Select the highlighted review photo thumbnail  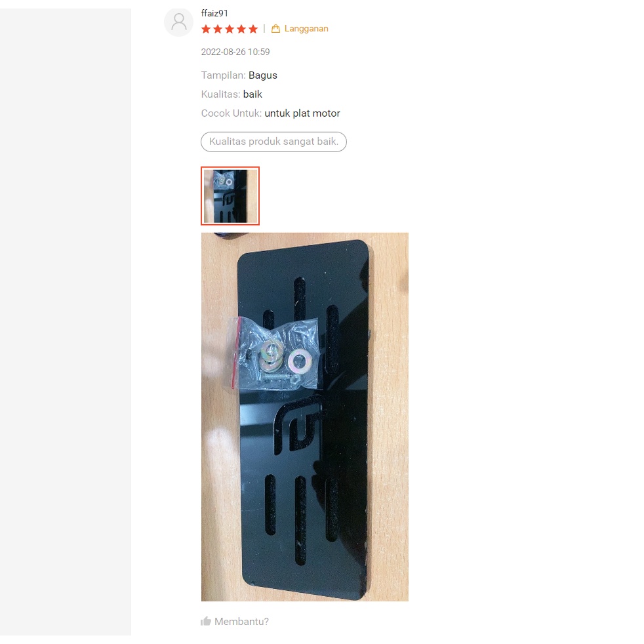pyautogui.click(x=230, y=196)
